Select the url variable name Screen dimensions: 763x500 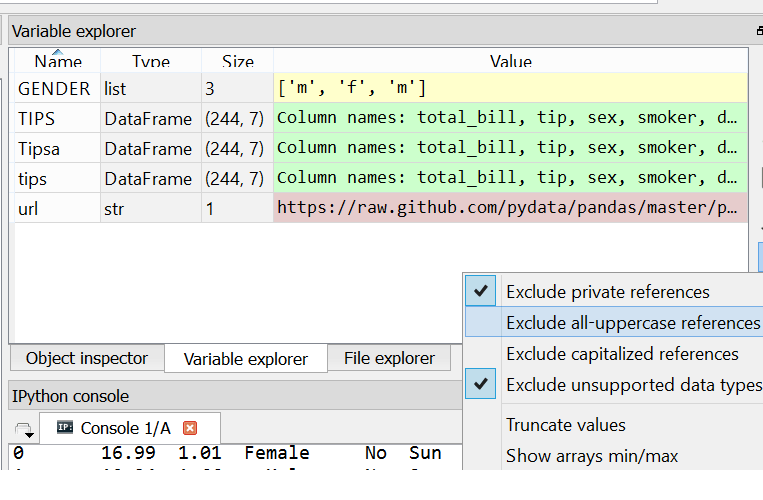pos(57,209)
